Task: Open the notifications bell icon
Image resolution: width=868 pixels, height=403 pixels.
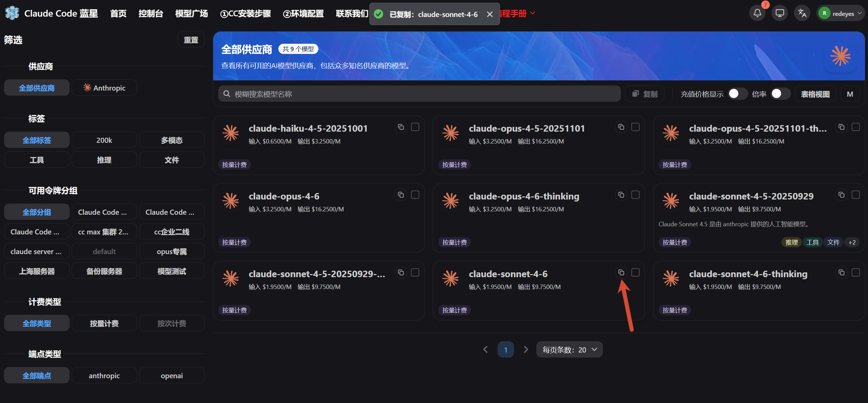Action: click(757, 14)
